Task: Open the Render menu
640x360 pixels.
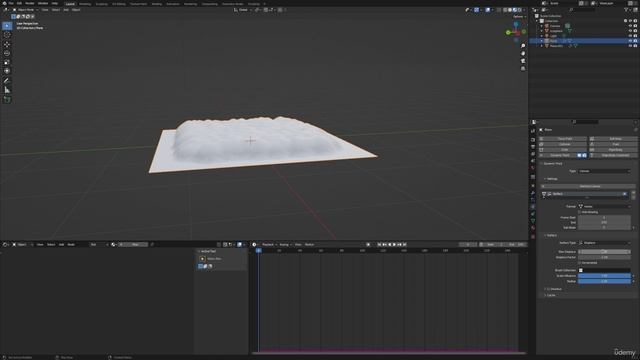Action: (29, 3)
